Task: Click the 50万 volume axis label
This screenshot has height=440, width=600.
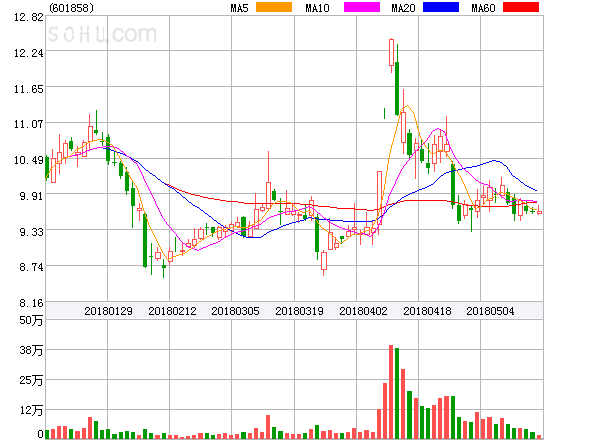Action: point(31,320)
